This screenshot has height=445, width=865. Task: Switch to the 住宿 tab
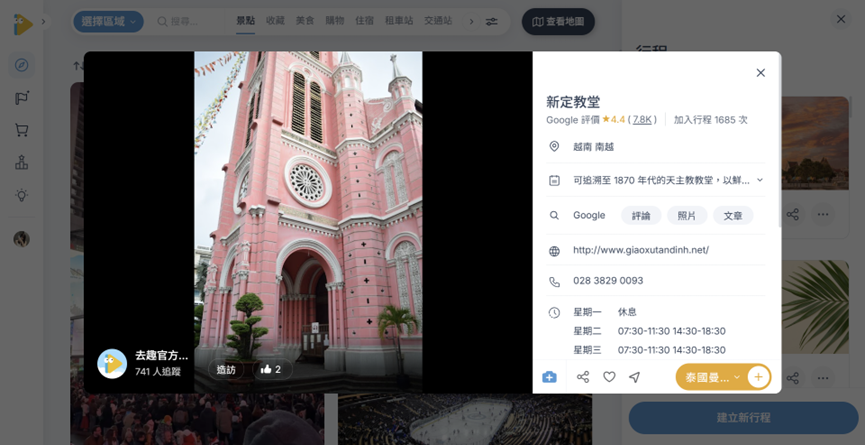point(365,21)
